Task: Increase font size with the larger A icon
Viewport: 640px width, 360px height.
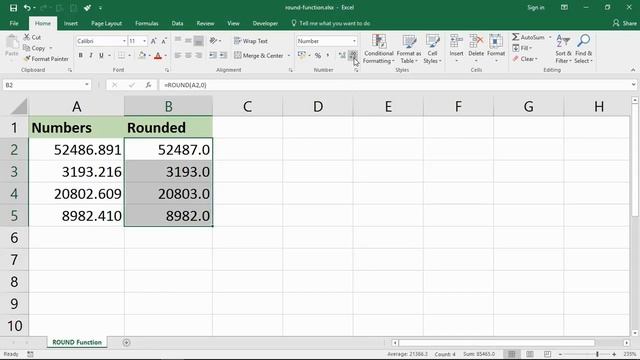Action: [153, 41]
